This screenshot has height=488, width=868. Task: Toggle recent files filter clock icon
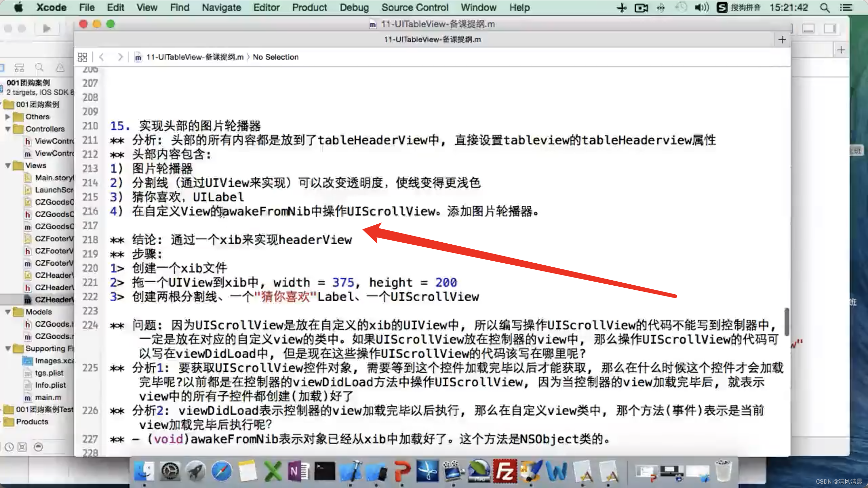click(9, 447)
